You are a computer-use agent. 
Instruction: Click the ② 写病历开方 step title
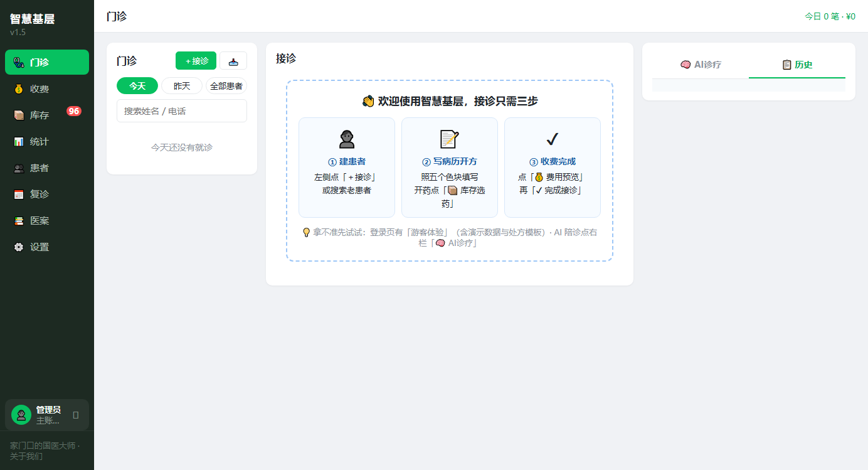point(449,161)
